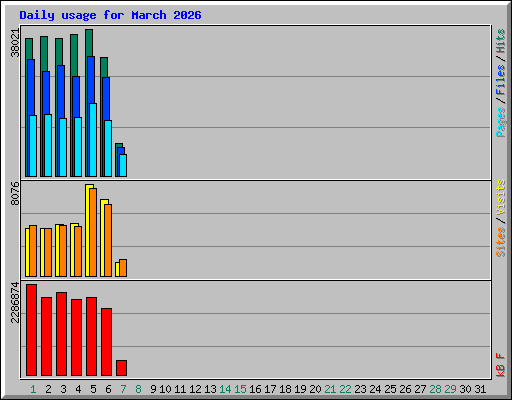The width and height of the screenshot is (512, 400).
Task: Click green day 29 on the x-axis
Action: [450, 389]
